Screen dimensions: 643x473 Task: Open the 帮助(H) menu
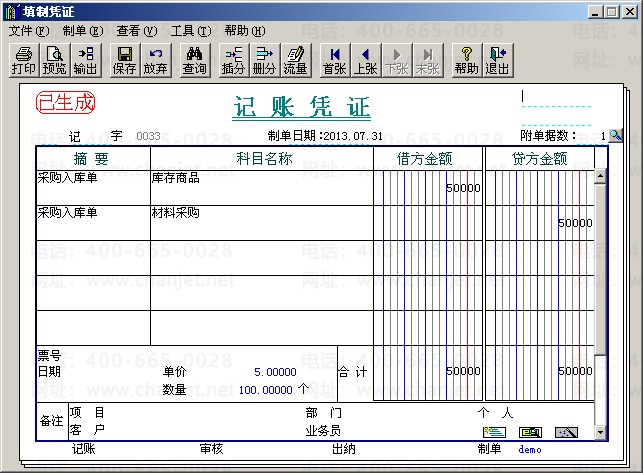point(245,31)
